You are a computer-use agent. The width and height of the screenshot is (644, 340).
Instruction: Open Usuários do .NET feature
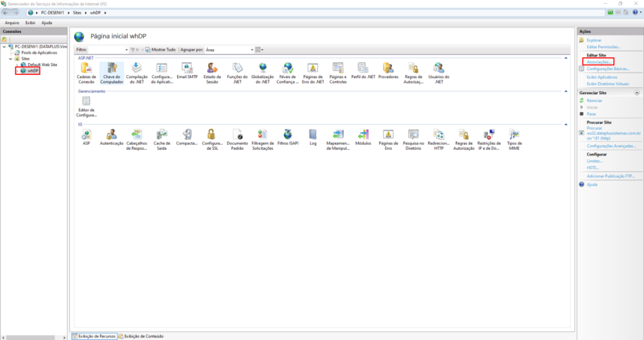point(439,73)
